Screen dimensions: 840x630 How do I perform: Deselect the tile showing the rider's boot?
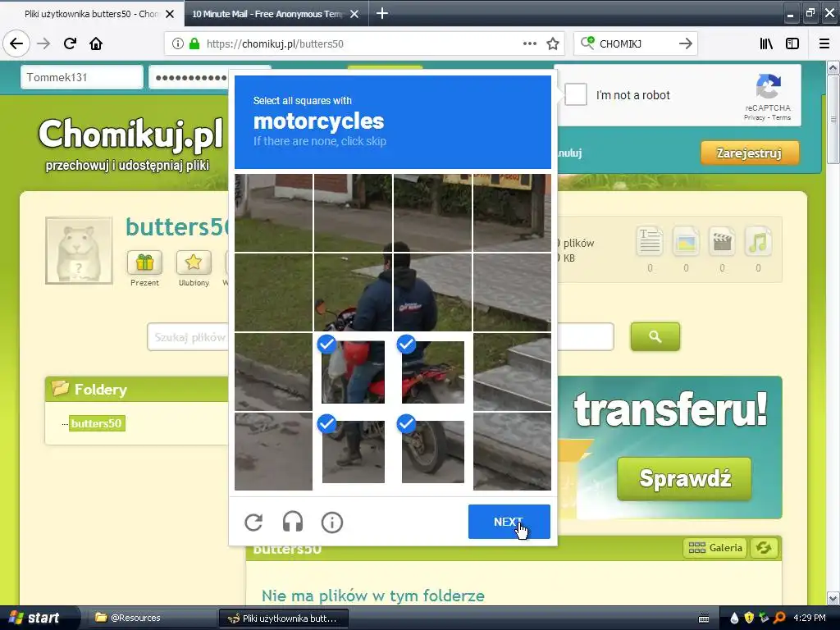tap(353, 451)
